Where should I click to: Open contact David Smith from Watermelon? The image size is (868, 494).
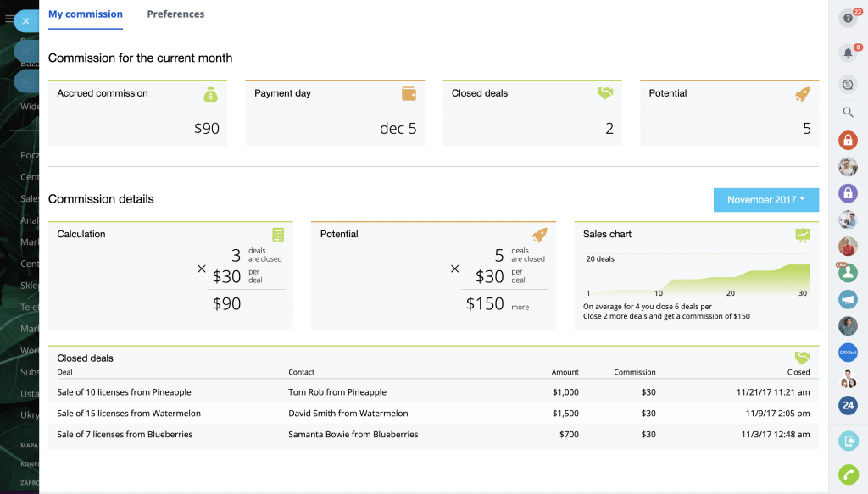[x=348, y=414]
